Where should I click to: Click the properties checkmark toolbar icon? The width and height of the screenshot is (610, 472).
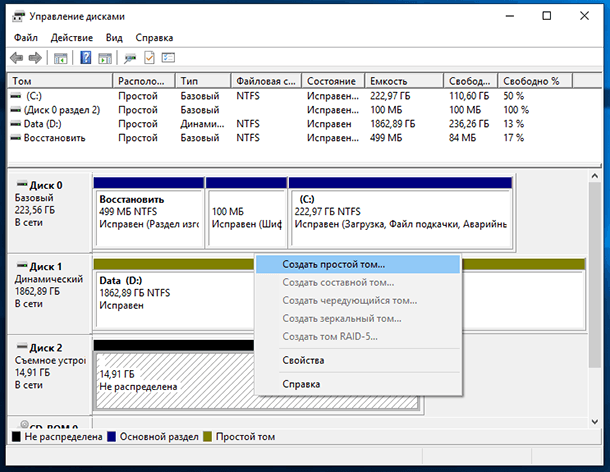(x=150, y=58)
